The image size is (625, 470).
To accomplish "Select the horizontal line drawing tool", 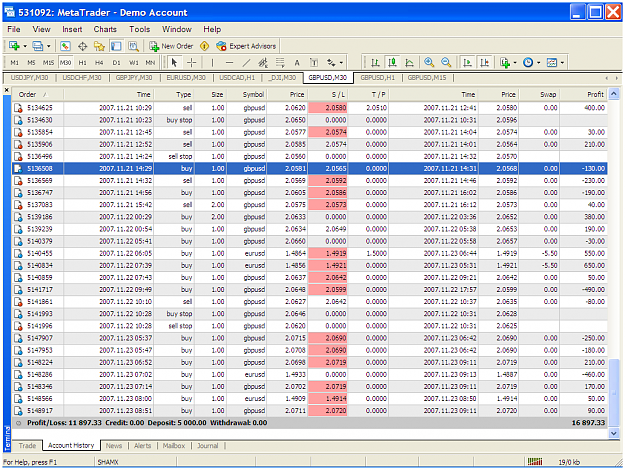I will click(229, 63).
